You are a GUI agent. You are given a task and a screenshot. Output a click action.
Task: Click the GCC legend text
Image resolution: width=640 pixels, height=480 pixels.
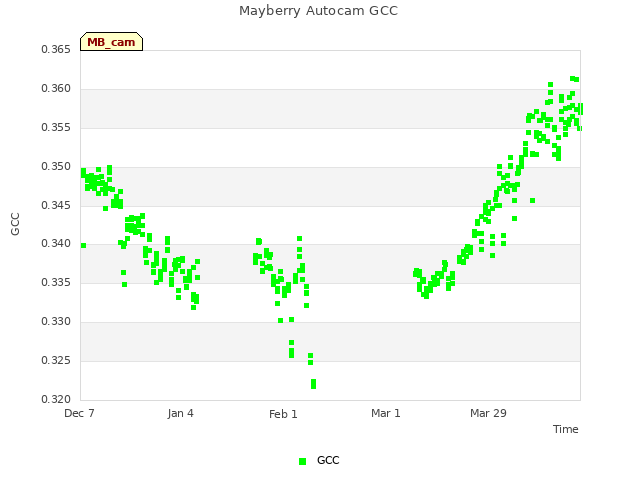click(328, 460)
